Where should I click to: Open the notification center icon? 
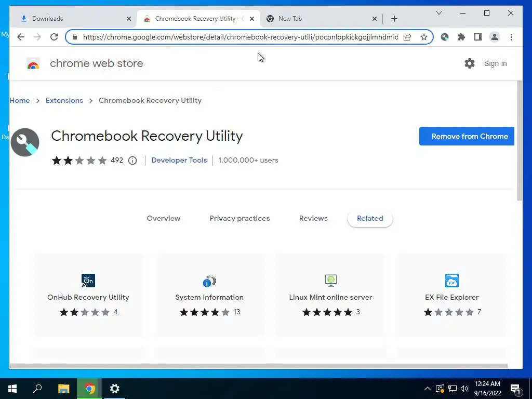pos(515,389)
